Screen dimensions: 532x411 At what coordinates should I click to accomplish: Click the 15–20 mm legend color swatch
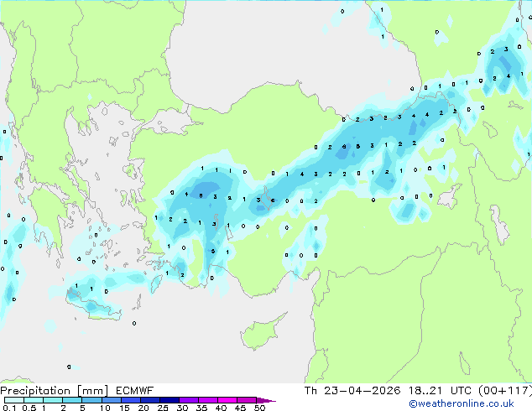pyautogui.click(x=131, y=400)
